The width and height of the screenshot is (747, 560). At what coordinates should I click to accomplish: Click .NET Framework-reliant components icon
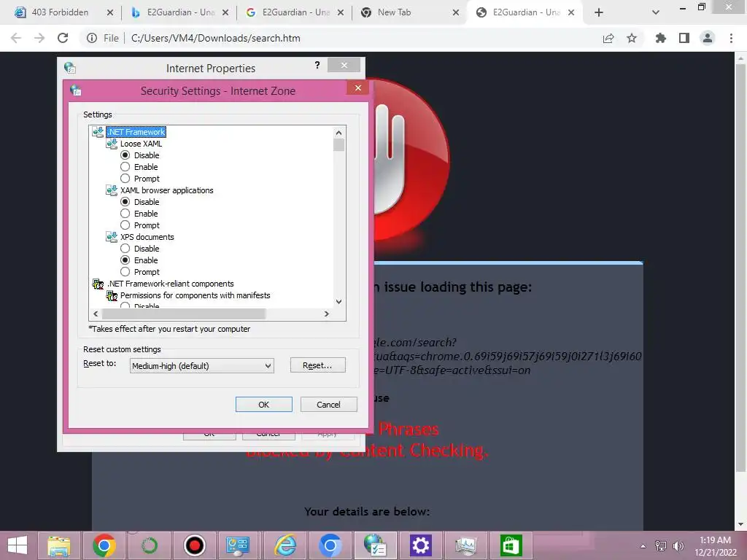98,284
